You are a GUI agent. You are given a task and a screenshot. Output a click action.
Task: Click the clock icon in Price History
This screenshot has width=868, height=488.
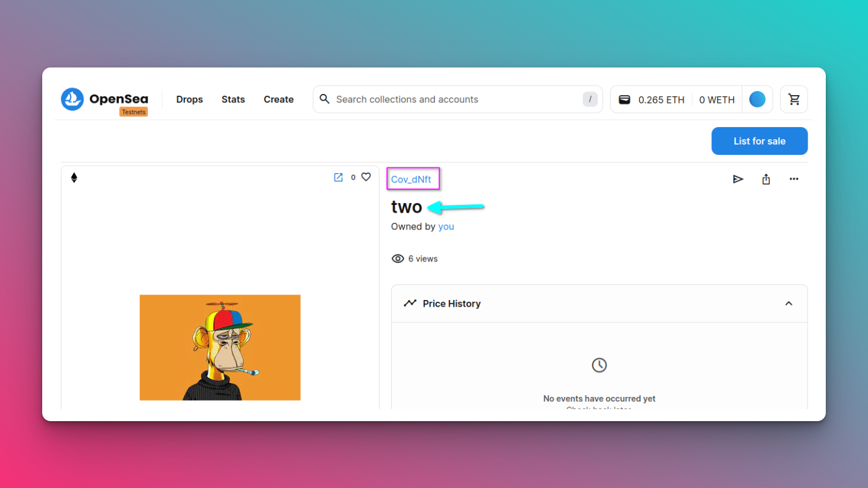pos(599,365)
